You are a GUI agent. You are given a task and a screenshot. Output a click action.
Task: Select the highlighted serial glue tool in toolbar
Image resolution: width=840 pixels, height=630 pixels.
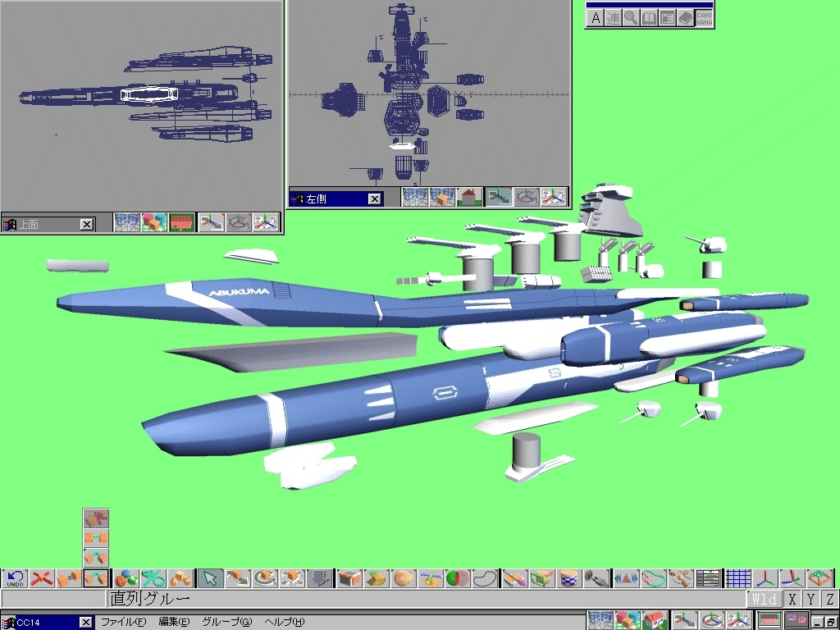coord(97,578)
